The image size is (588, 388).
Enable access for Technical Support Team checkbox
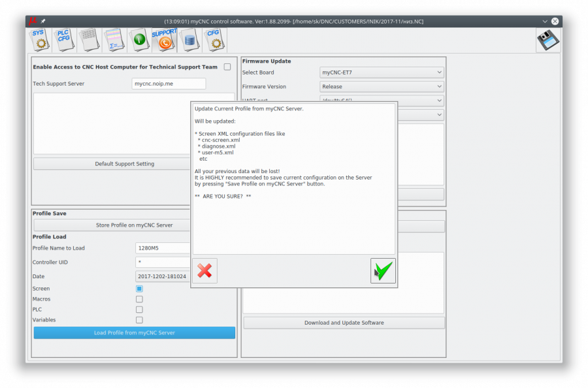coord(227,67)
